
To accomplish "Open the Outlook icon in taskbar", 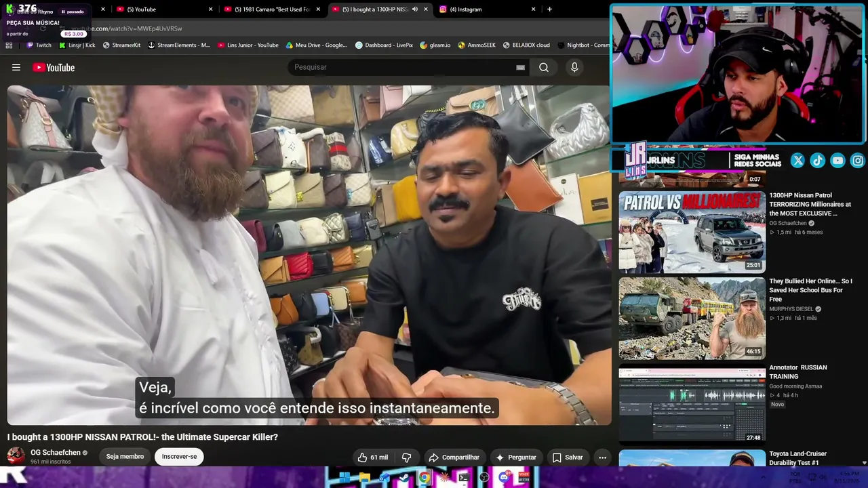I will pyautogui.click(x=384, y=478).
